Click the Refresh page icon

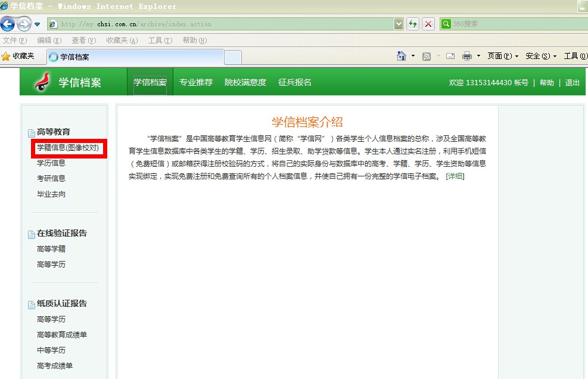[413, 24]
